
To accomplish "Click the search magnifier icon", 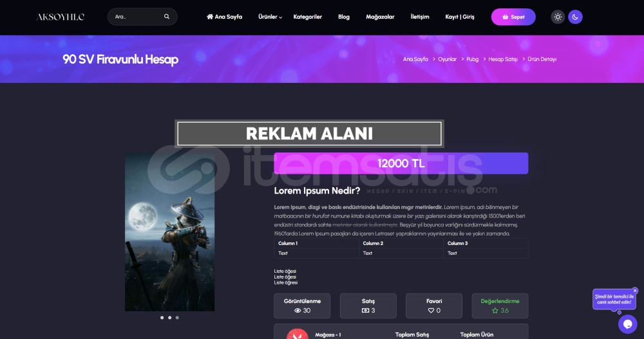I will pyautogui.click(x=166, y=17).
